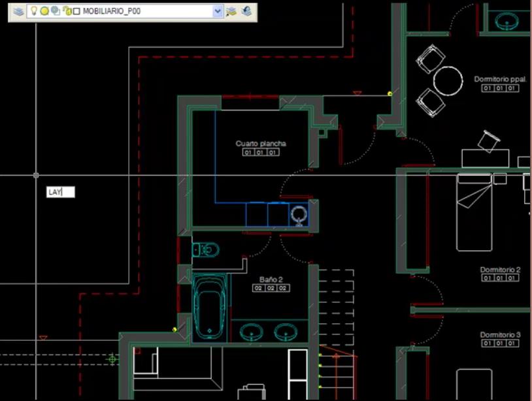Click the white layer color swatch
Image resolution: width=532 pixels, height=401 pixels.
pyautogui.click(x=76, y=12)
